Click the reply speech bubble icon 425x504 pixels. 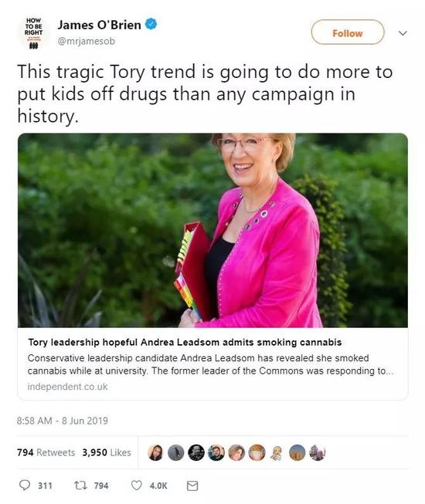click(25, 485)
